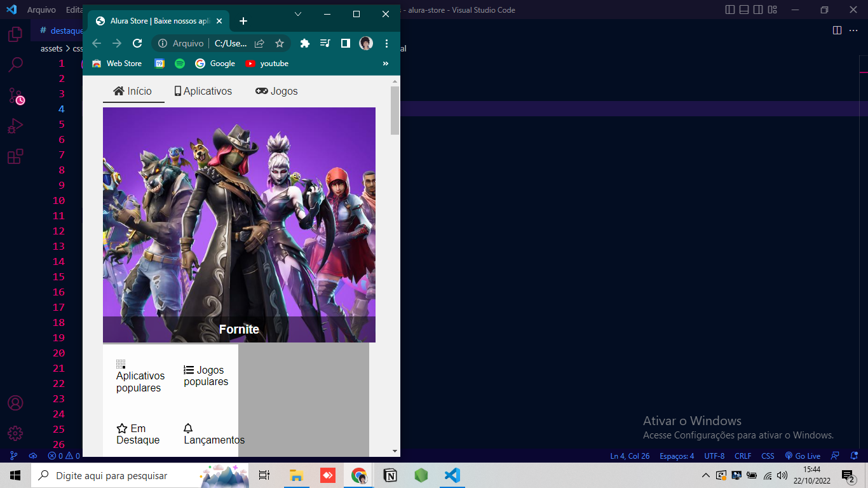
Task: Open the Web Store bookmark
Action: point(117,64)
